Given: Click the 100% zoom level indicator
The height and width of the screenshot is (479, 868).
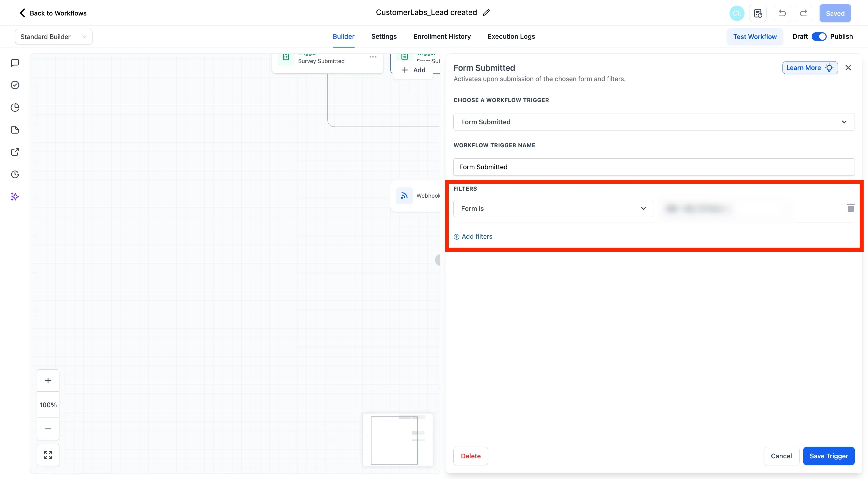Looking at the screenshot, I should (x=48, y=405).
